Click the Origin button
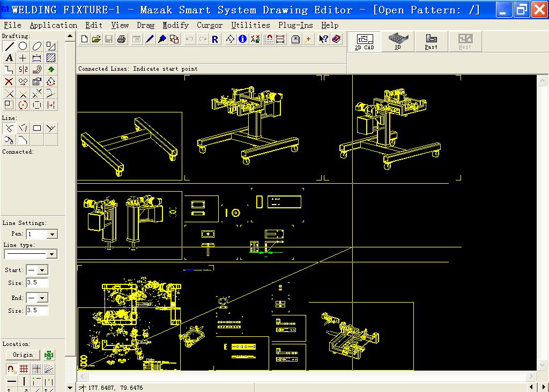The image size is (549, 392). [23, 355]
